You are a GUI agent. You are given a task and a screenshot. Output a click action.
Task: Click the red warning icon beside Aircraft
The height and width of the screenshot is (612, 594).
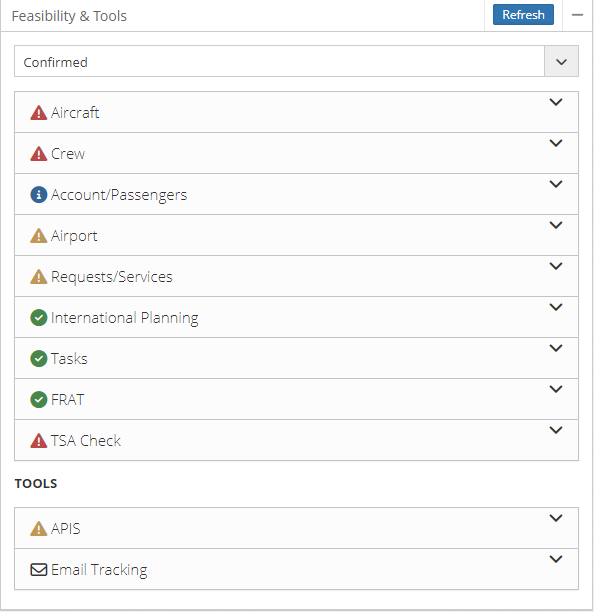[x=39, y=113]
